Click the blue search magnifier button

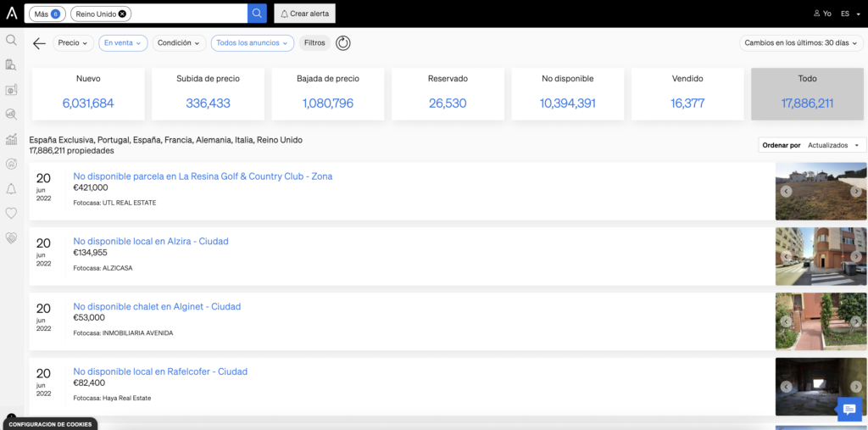(x=257, y=14)
